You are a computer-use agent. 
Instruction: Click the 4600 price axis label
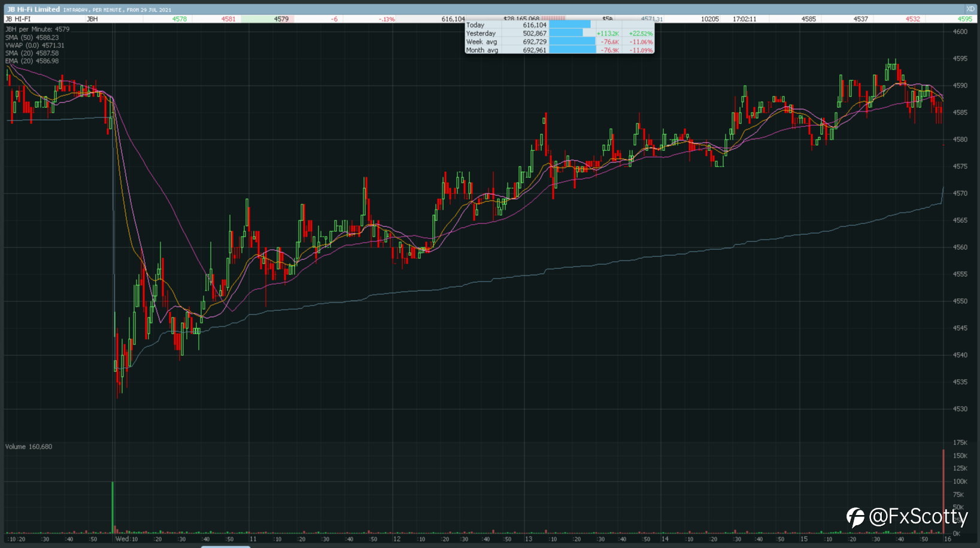click(x=960, y=32)
